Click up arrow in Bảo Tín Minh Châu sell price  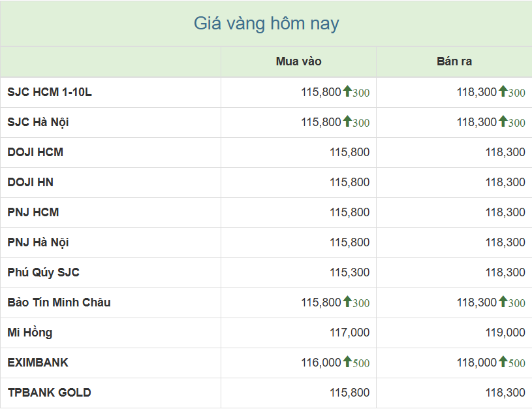[x=503, y=303]
